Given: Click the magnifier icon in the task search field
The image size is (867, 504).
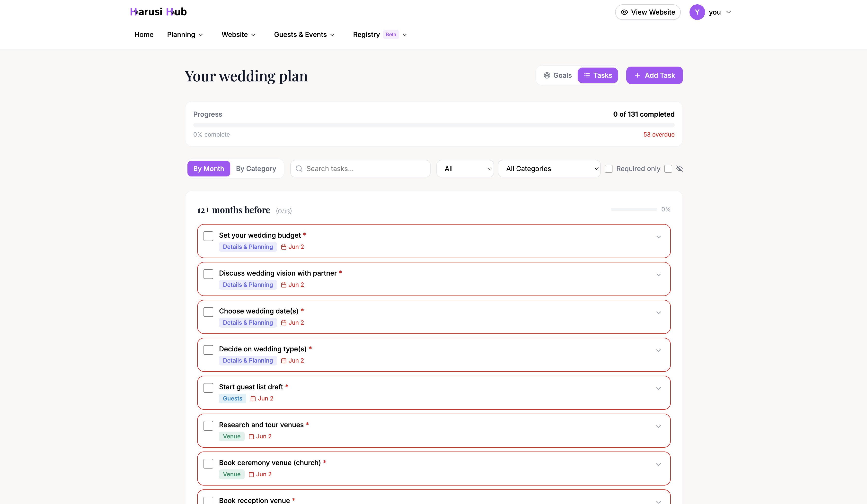Looking at the screenshot, I should (x=299, y=168).
